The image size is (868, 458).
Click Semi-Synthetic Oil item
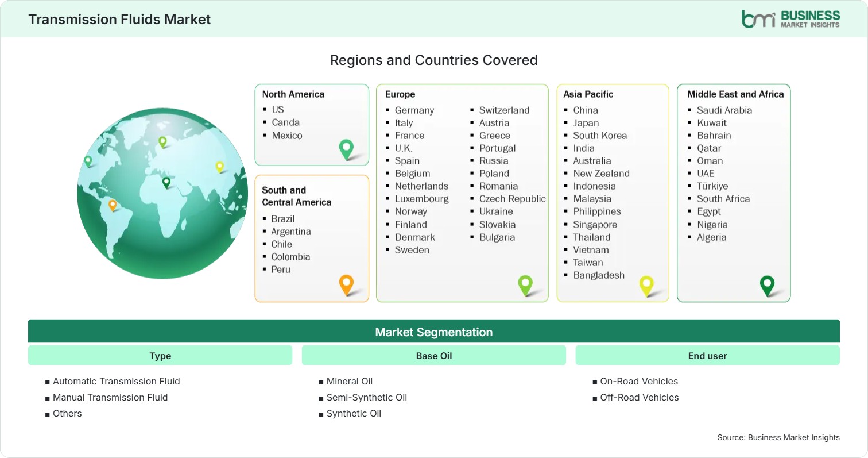[367, 397]
